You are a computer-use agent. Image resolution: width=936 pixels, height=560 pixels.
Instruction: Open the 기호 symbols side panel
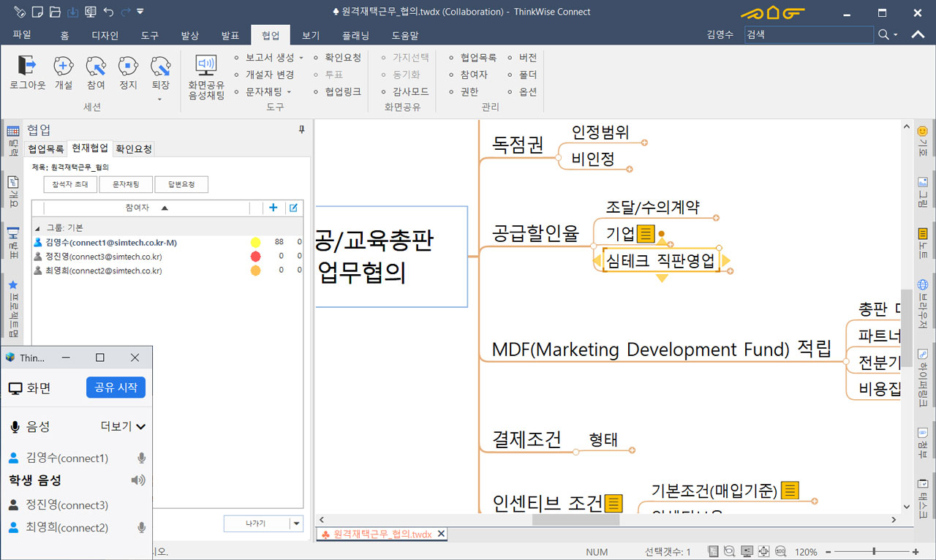[923, 142]
